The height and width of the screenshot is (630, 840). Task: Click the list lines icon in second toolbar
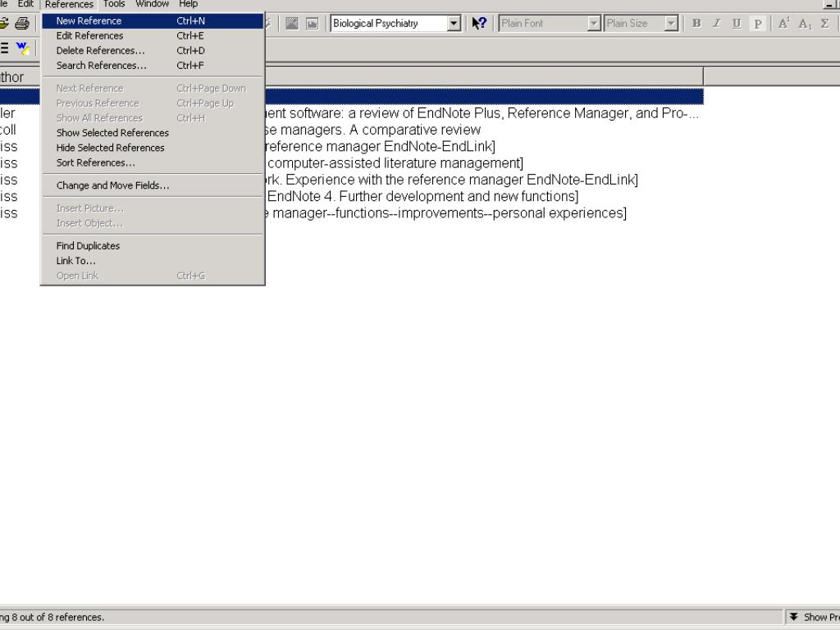pos(4,48)
